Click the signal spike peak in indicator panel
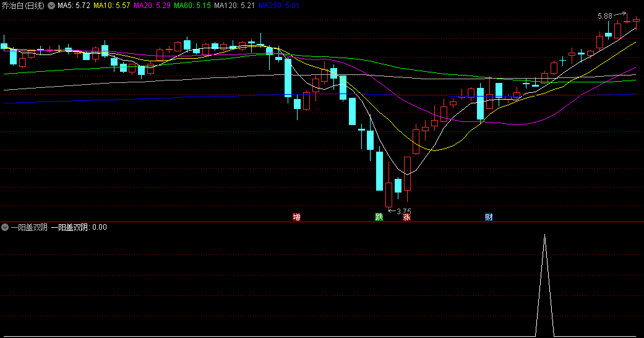 [x=544, y=236]
